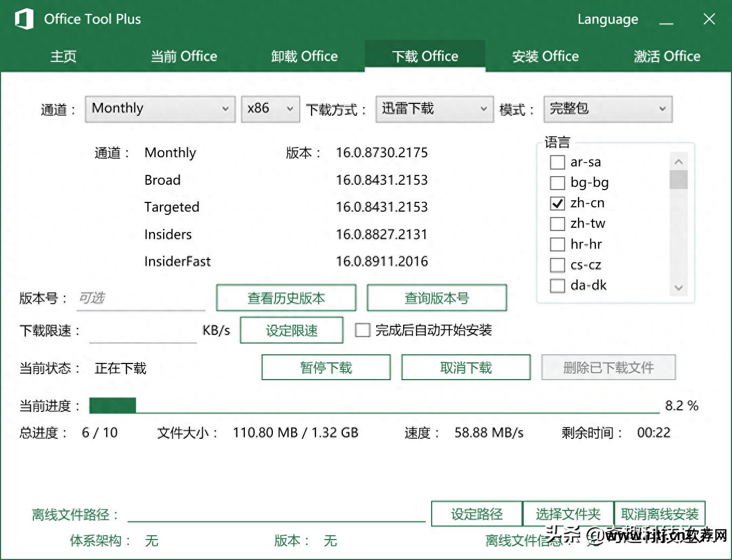This screenshot has width=732, height=560.
Task: Click the download progress bar
Action: click(374, 405)
